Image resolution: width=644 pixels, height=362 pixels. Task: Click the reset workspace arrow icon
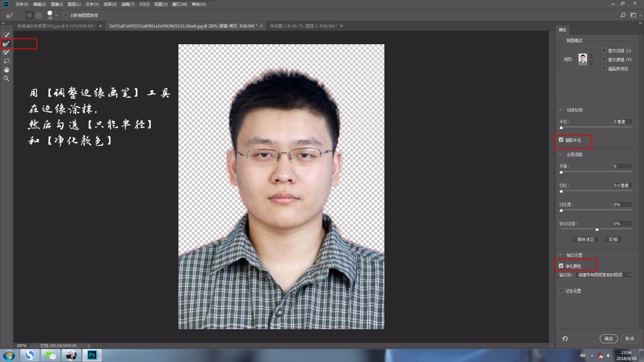(565, 339)
